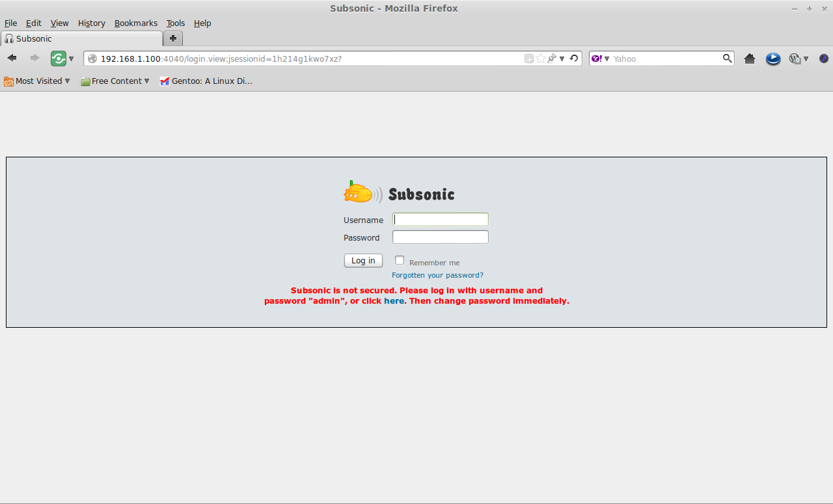Open the search engine selector dropdown

coord(607,59)
